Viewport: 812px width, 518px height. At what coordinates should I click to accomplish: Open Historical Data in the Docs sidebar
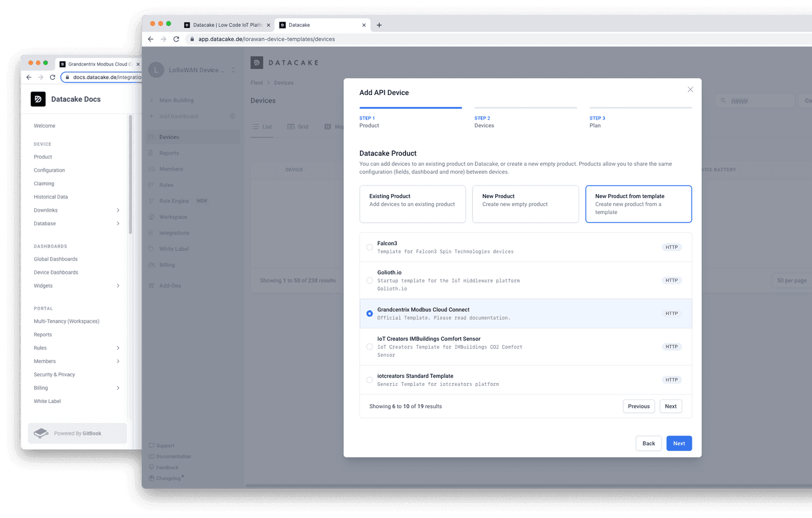tap(51, 197)
